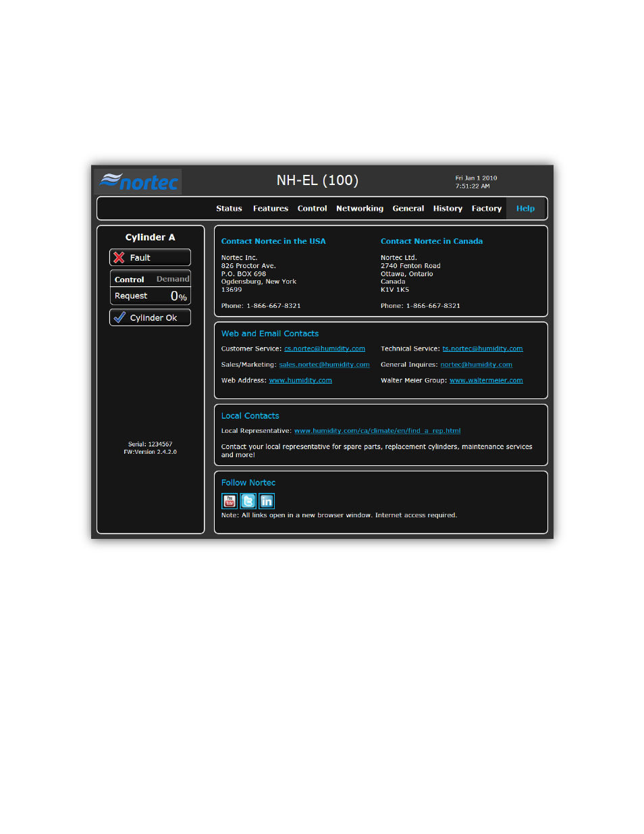Image resolution: width=644 pixels, height=834 pixels.
Task: Click the Nortec Ltd. company name
Action: tap(398, 258)
